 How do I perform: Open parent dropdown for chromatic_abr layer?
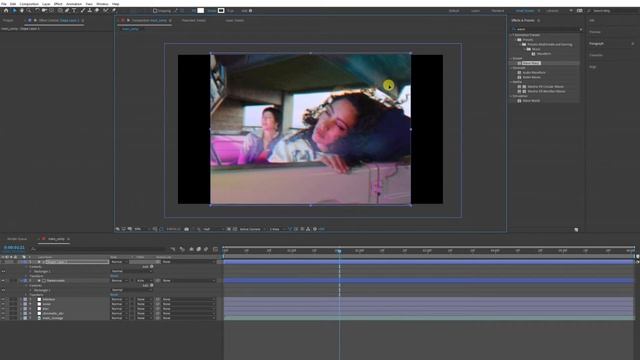coord(189,313)
